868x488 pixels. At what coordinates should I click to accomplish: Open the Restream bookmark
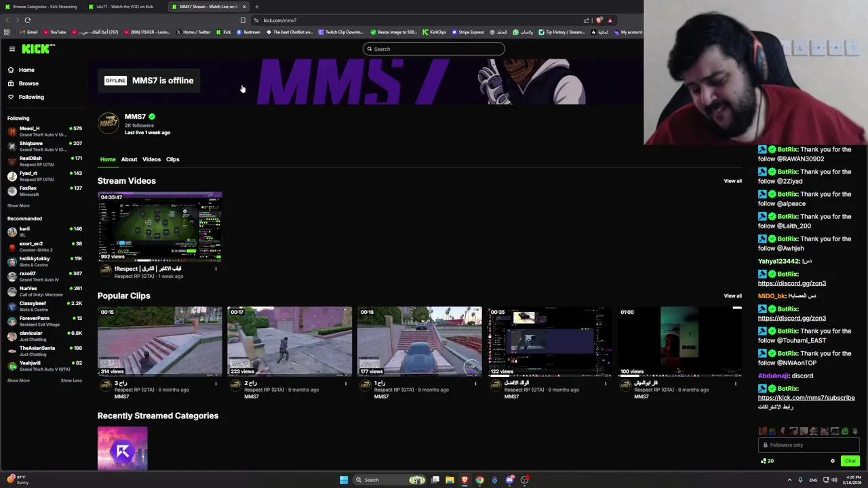[x=248, y=32]
